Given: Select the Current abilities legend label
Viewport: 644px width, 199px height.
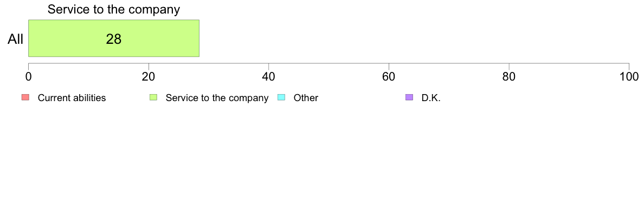Looking at the screenshot, I should [x=72, y=98].
